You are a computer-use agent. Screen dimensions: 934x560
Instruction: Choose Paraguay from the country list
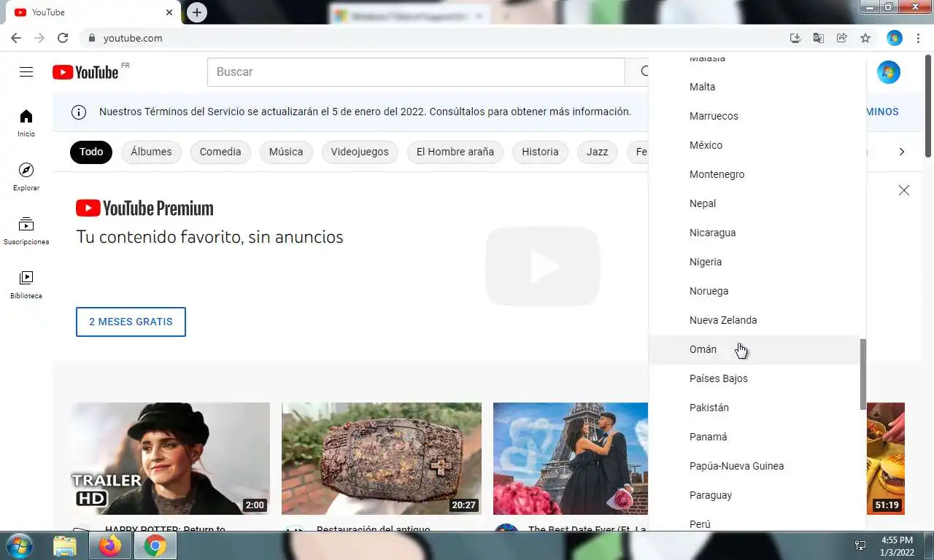pyautogui.click(x=754, y=495)
